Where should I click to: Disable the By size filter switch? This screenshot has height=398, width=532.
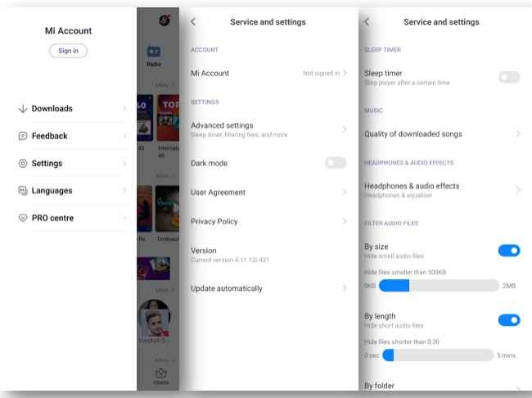[x=509, y=251]
